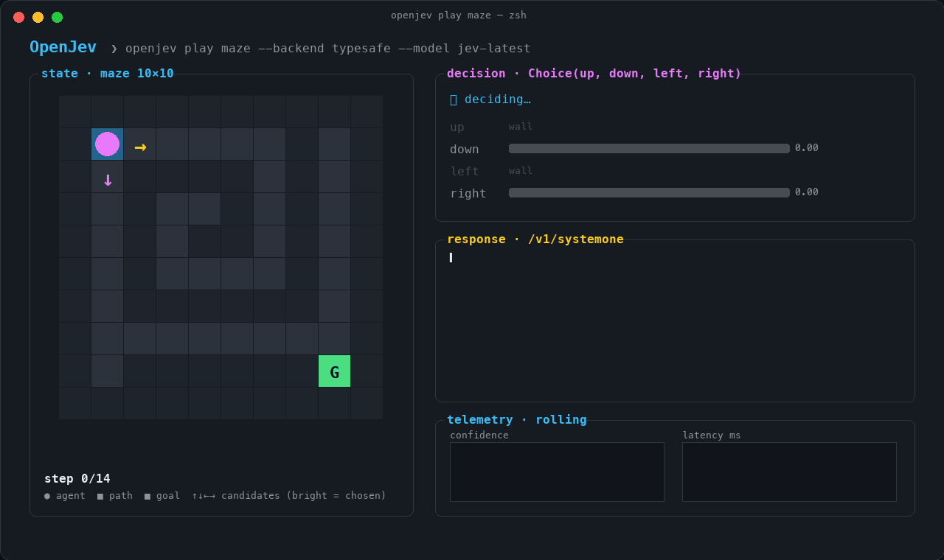The width and height of the screenshot is (944, 560).
Task: Click the confidence chart box
Action: 557,472
